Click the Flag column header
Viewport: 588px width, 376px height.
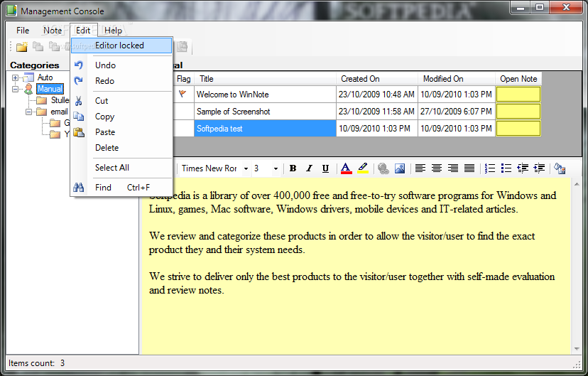pos(183,79)
